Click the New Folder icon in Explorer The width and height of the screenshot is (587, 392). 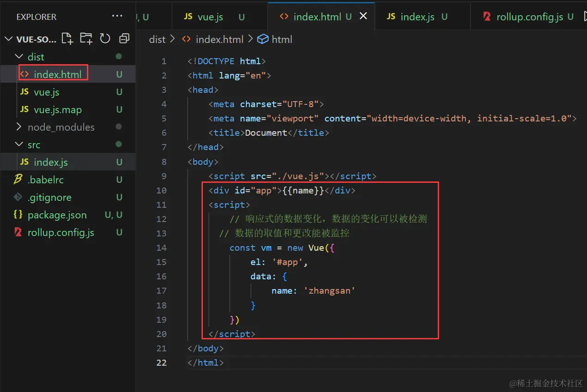click(x=86, y=39)
